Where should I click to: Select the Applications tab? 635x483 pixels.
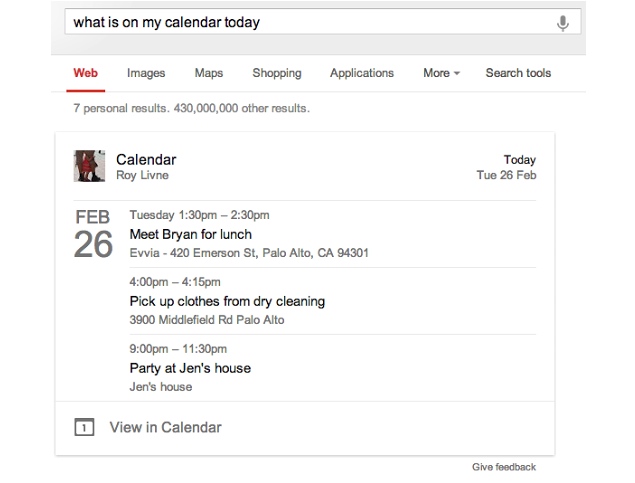pos(362,73)
